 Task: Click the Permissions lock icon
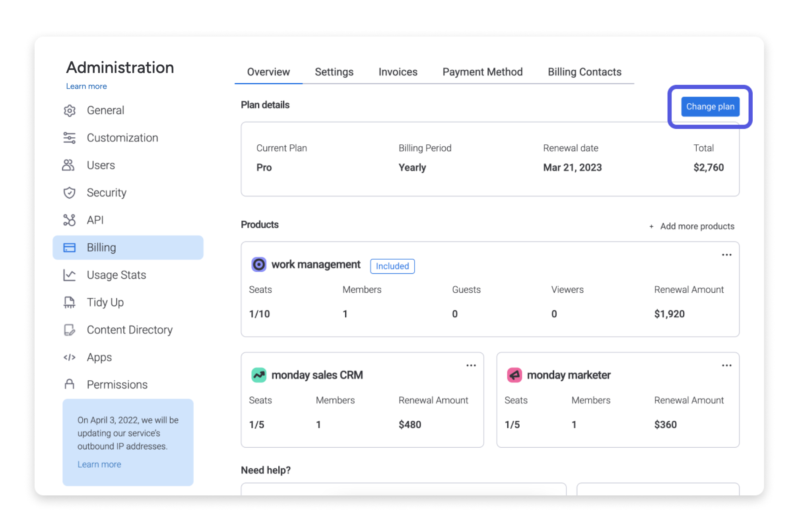tap(69, 384)
